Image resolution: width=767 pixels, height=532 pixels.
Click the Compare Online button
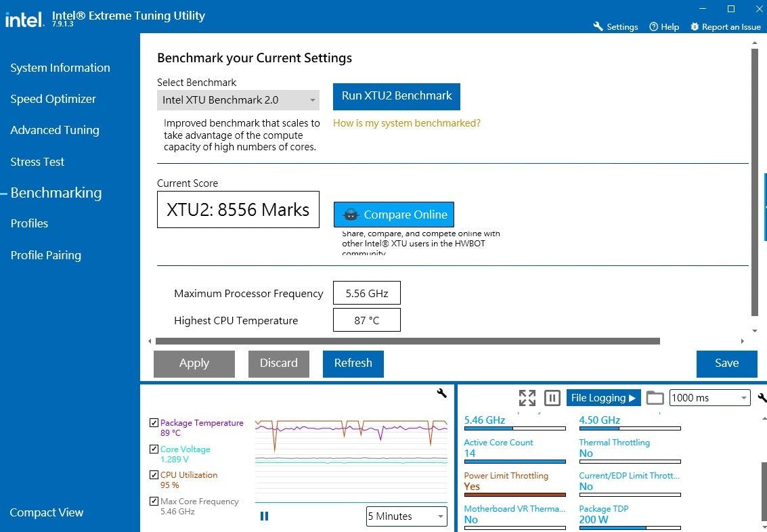tap(394, 215)
